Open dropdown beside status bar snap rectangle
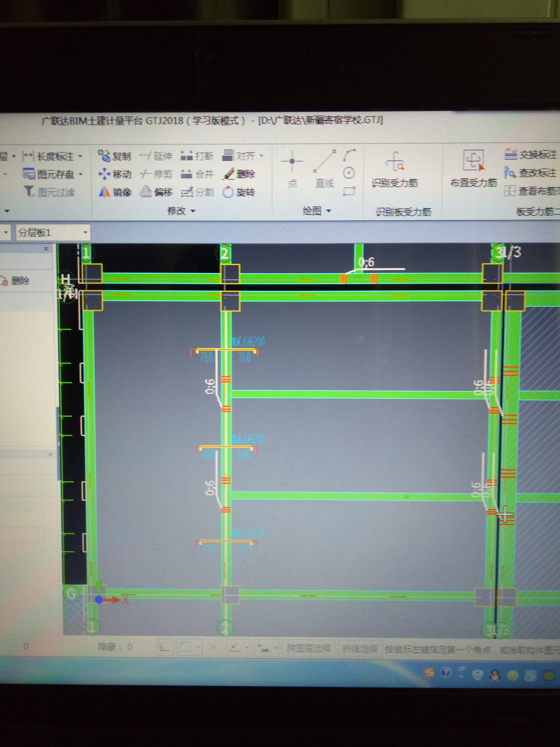The height and width of the screenshot is (747, 560). pyautogui.click(x=198, y=647)
